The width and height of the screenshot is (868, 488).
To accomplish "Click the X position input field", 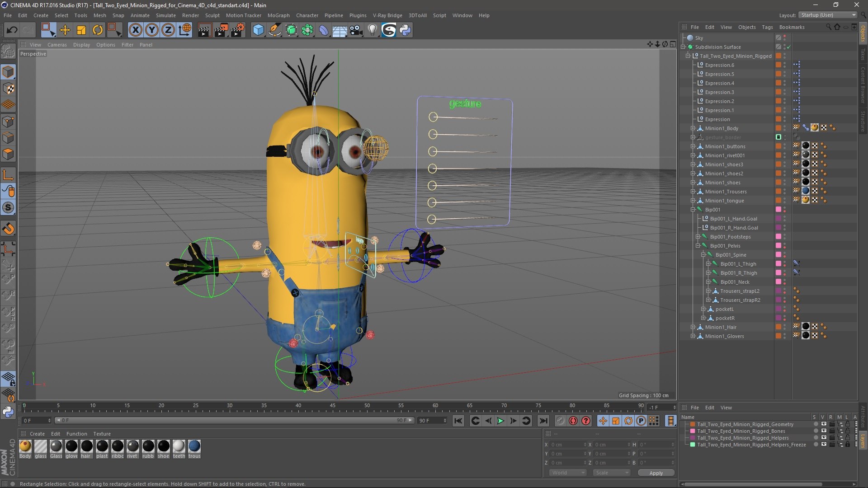I will pos(568,445).
